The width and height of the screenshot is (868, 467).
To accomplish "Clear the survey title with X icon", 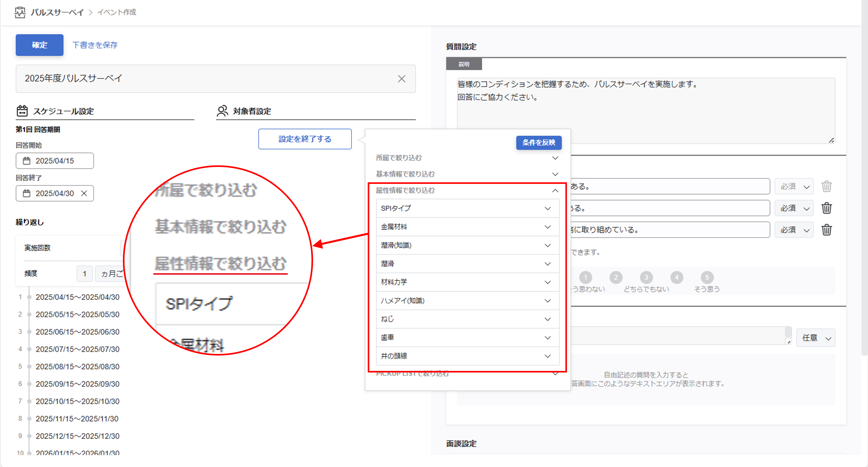I will [x=401, y=79].
